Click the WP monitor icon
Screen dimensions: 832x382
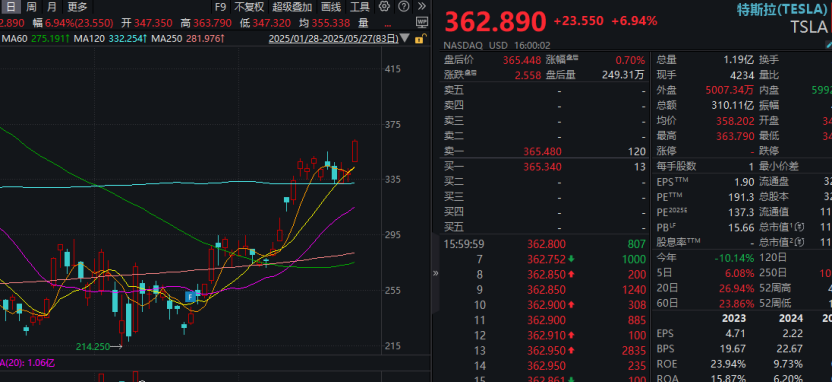click(422, 22)
